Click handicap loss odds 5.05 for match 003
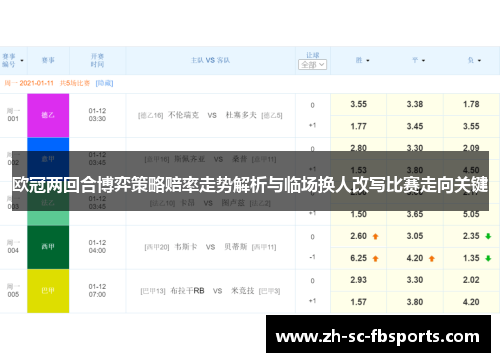The image size is (500, 362). pyautogui.click(x=471, y=214)
